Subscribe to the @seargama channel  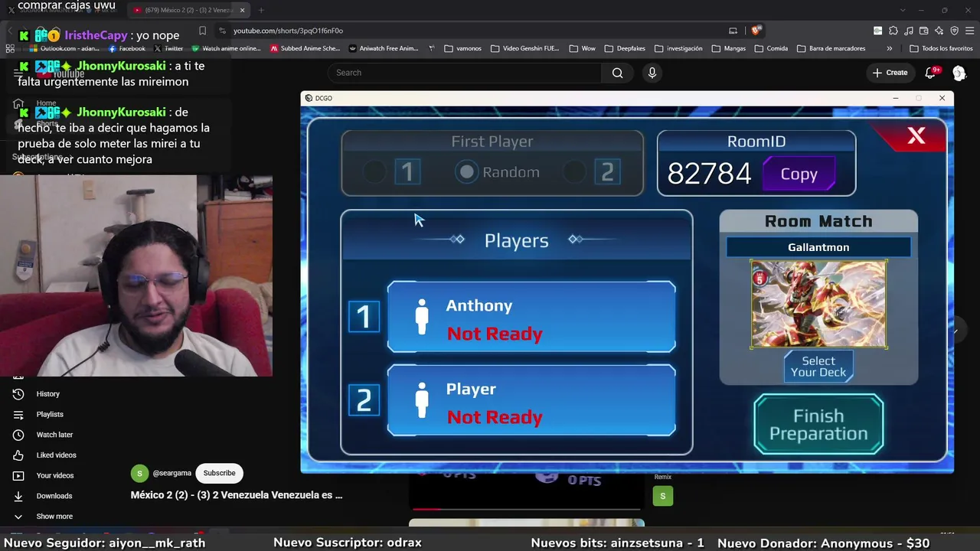click(219, 473)
